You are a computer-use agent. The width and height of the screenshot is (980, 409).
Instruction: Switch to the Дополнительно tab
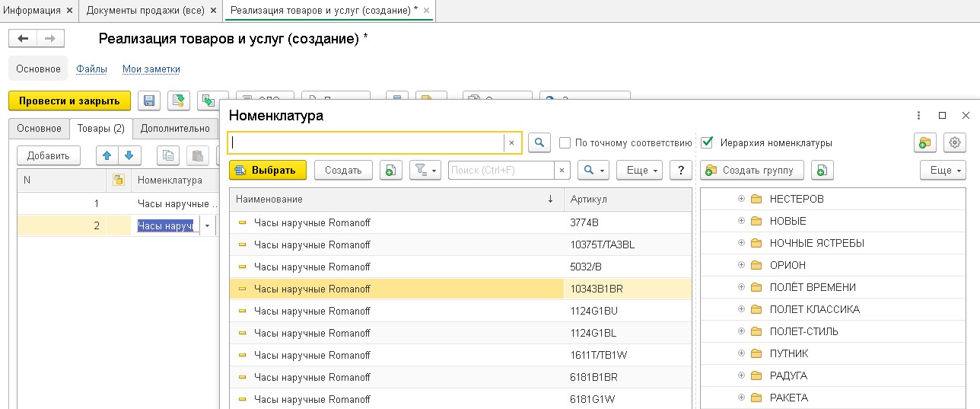tap(175, 129)
